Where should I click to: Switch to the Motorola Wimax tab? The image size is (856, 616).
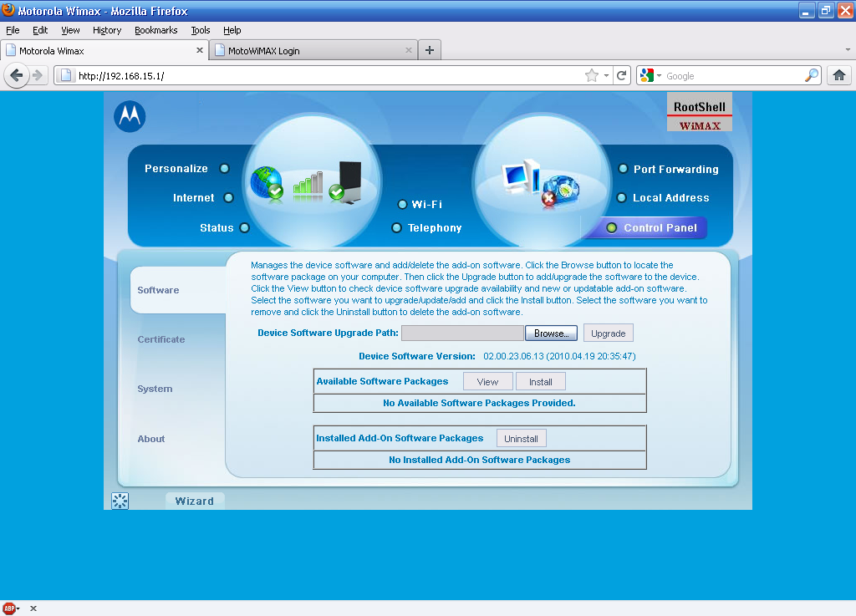tap(104, 50)
